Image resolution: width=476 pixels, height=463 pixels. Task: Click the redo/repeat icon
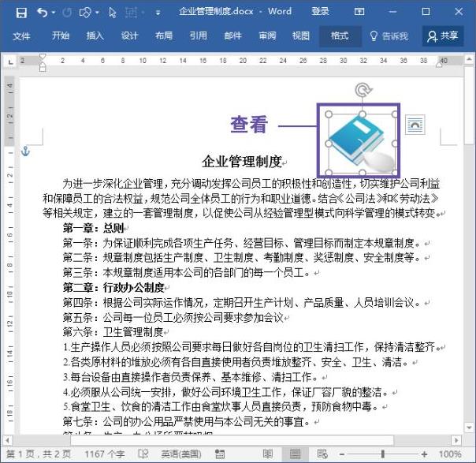67,13
